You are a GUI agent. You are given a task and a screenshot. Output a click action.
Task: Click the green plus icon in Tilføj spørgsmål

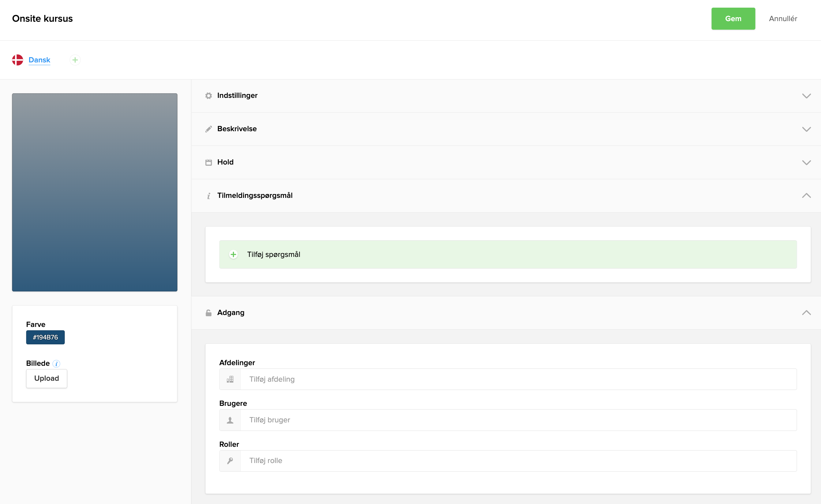click(x=233, y=255)
